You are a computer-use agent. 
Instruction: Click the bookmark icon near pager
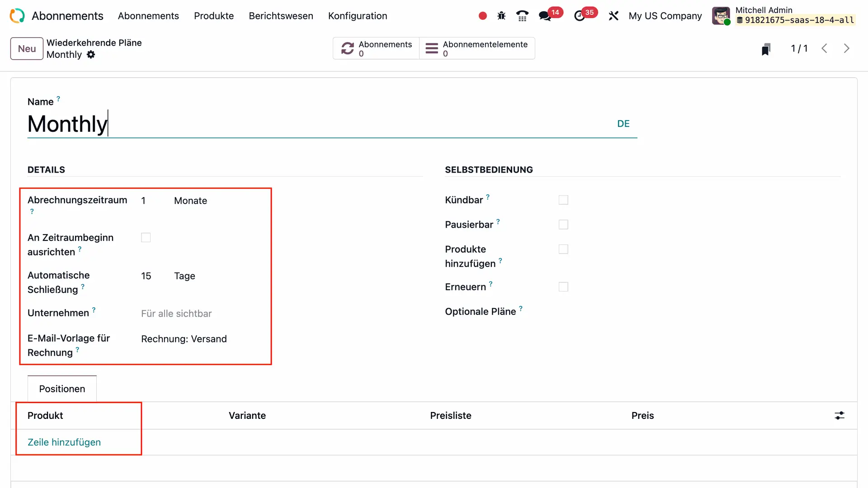pyautogui.click(x=765, y=49)
